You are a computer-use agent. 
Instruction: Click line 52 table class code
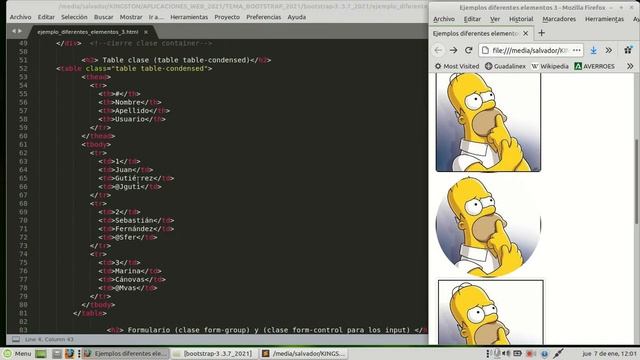[134, 68]
